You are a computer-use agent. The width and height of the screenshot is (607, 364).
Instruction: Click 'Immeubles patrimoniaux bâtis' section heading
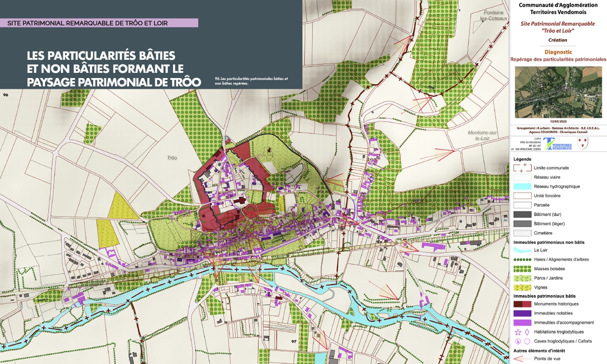(544, 296)
